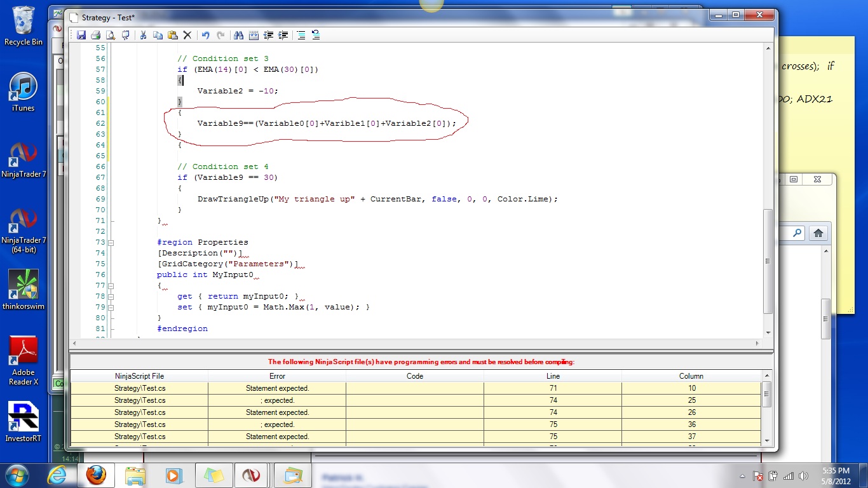This screenshot has width=868, height=488.
Task: Select the 'Statement expected.' error on line 71
Action: click(x=277, y=388)
